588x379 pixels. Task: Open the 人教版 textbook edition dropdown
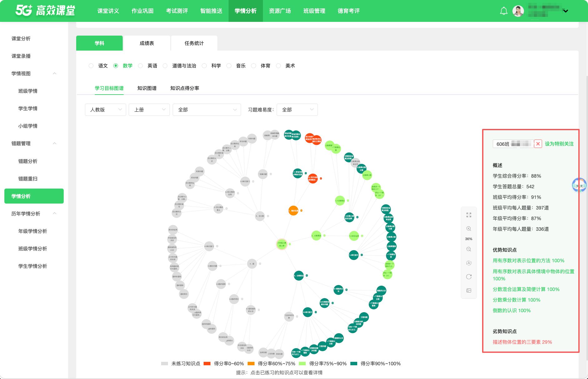[106, 110]
